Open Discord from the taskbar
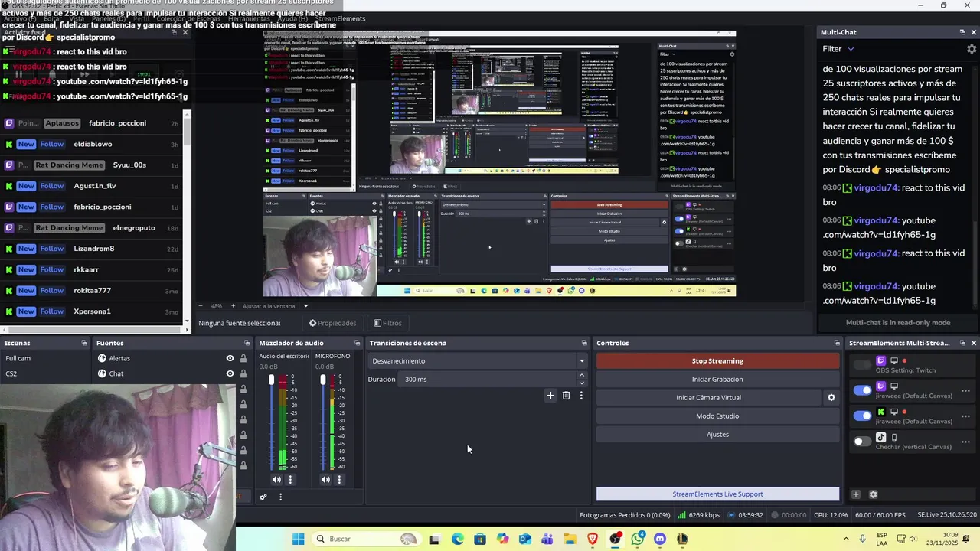The height and width of the screenshot is (551, 980). pyautogui.click(x=660, y=539)
